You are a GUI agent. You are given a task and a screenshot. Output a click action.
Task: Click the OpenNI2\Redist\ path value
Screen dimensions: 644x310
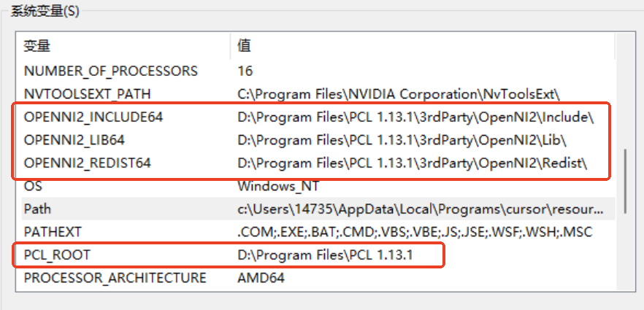tap(413, 163)
